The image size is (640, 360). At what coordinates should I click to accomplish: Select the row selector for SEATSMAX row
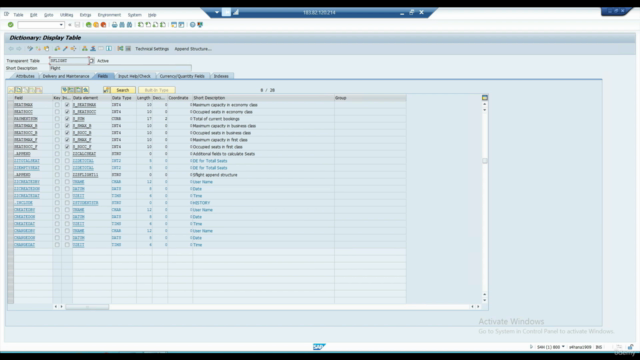(11, 105)
